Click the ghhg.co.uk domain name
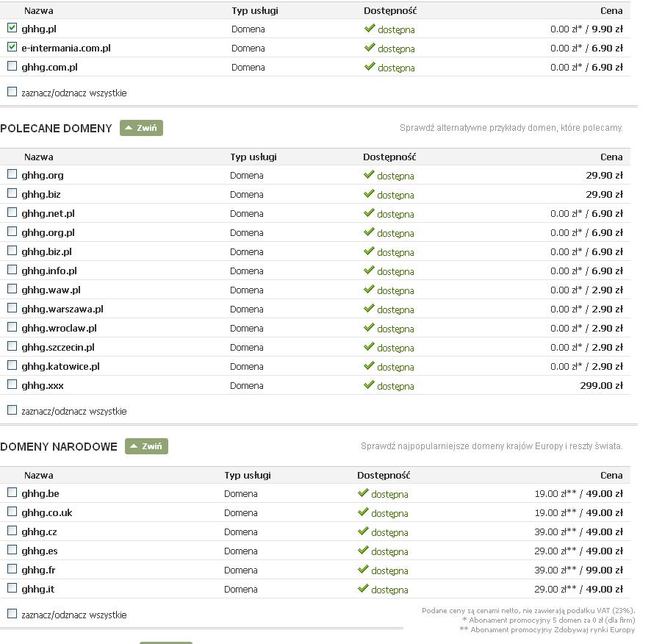651x644 pixels. 47,512
